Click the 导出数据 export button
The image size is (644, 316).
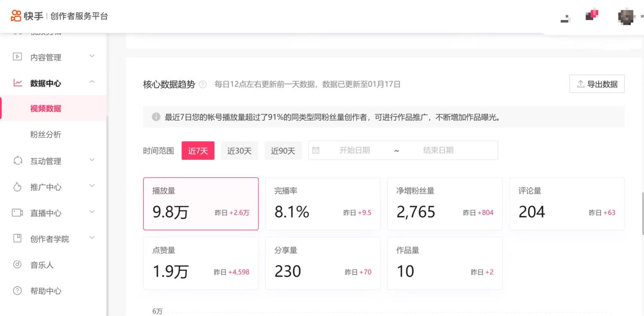pos(597,84)
